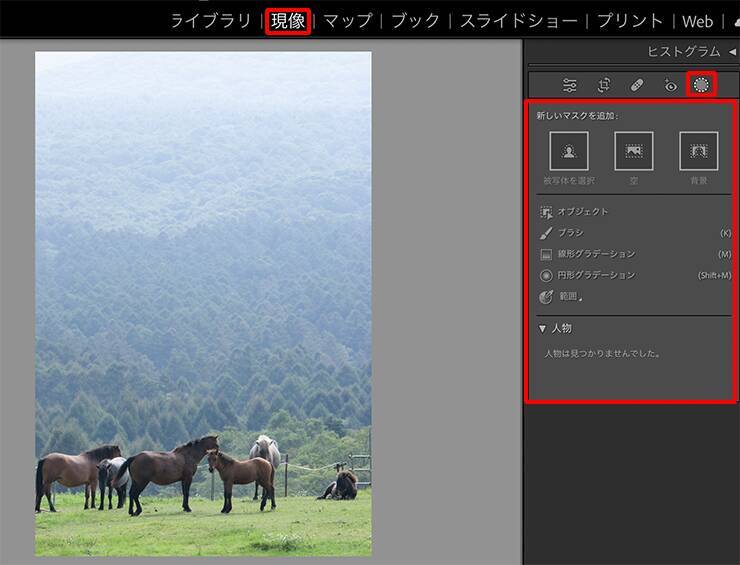Click the 被写体を選択 mask button

[x=569, y=151]
